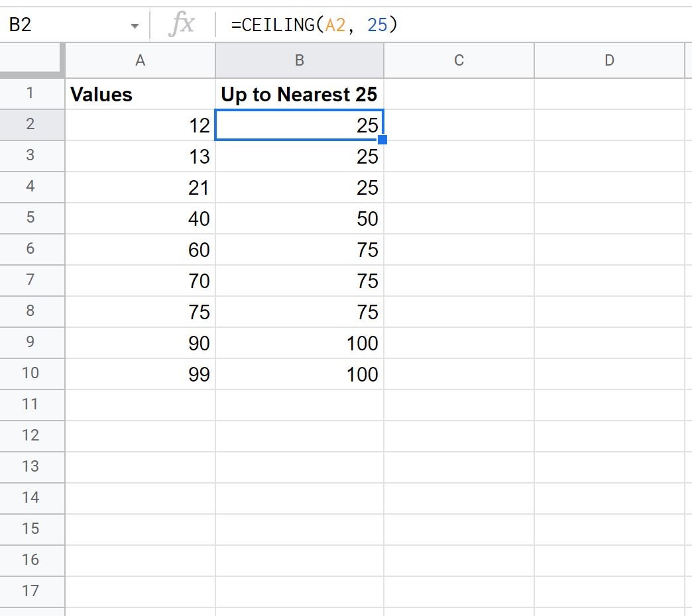
Task: Click the B2 name box field
Action: (66, 25)
